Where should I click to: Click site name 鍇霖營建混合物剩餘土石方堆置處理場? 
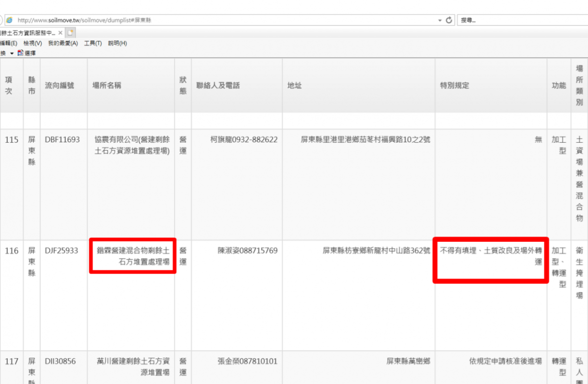tap(133, 256)
